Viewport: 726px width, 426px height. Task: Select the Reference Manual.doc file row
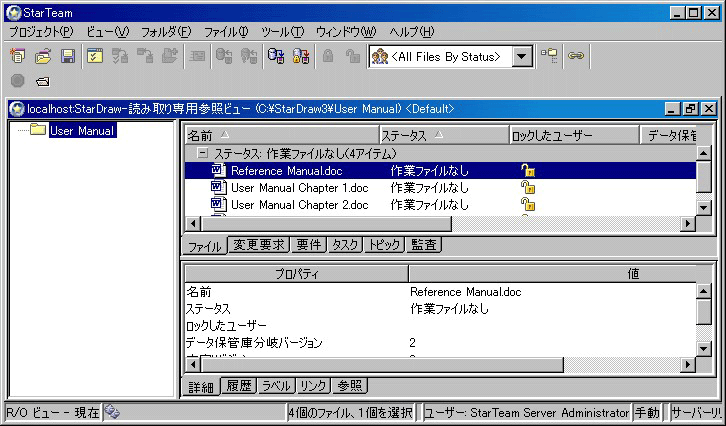pyautogui.click(x=440, y=170)
